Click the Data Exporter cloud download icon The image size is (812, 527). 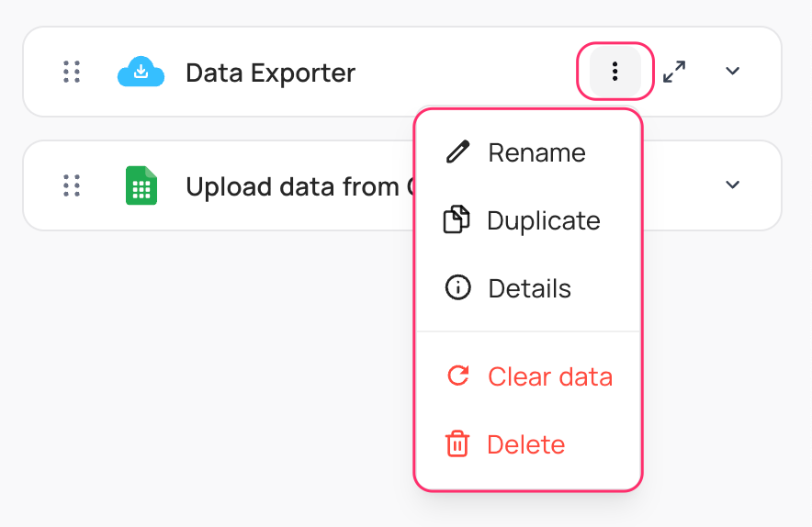tap(141, 72)
